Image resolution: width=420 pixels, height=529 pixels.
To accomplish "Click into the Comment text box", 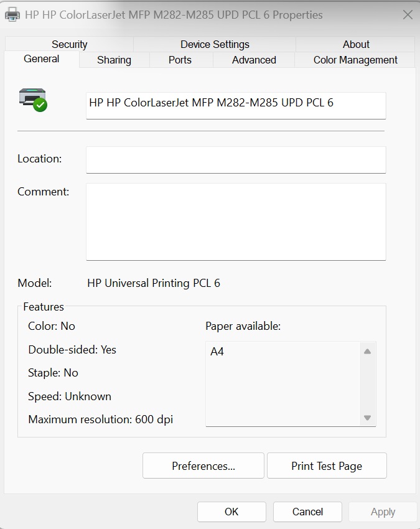I will 236,222.
